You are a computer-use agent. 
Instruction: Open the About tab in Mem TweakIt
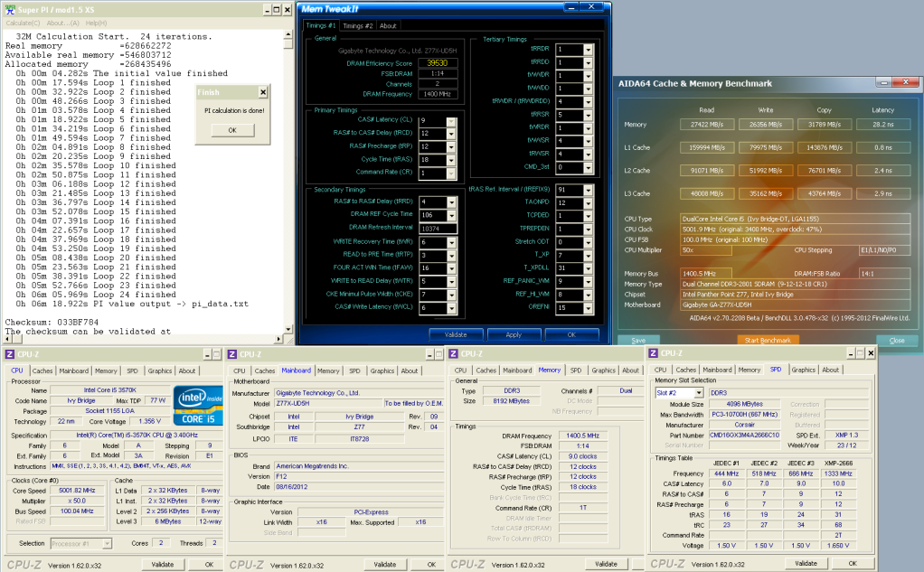pos(388,26)
